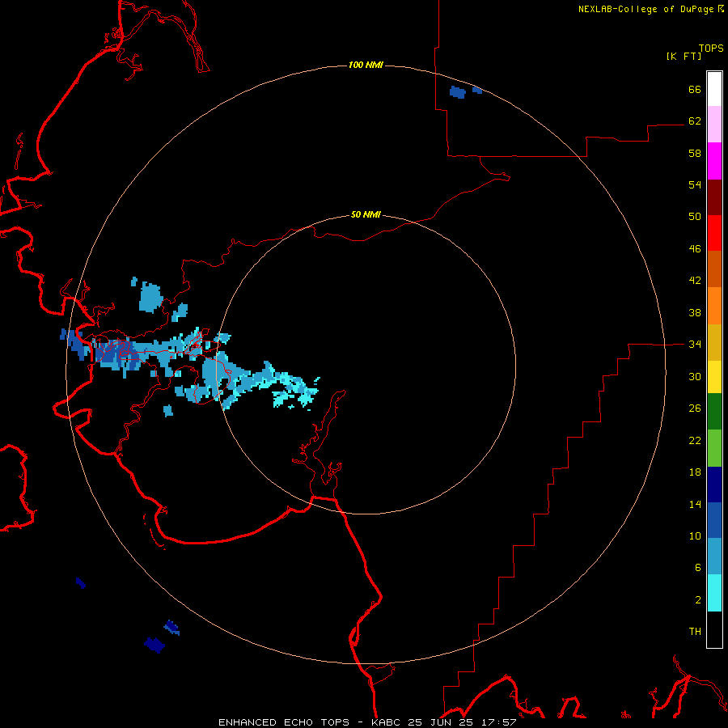728x728 pixels.
Task: Click the gold 34 kft legend swatch
Action: [714, 342]
